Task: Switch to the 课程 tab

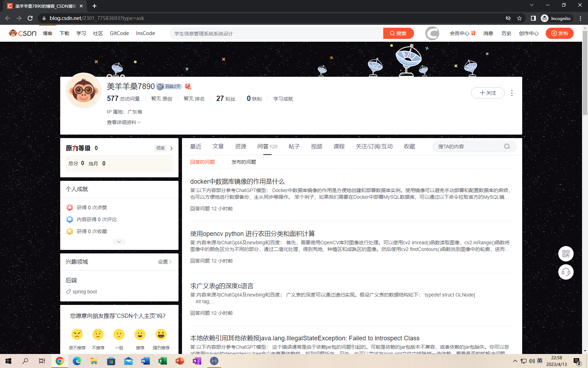Action: pos(339,146)
